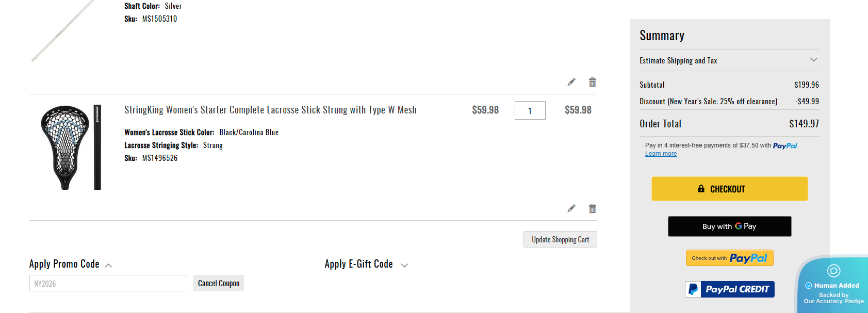Check out with PayPal button
Image resolution: width=868 pixels, height=313 pixels.
[729, 258]
